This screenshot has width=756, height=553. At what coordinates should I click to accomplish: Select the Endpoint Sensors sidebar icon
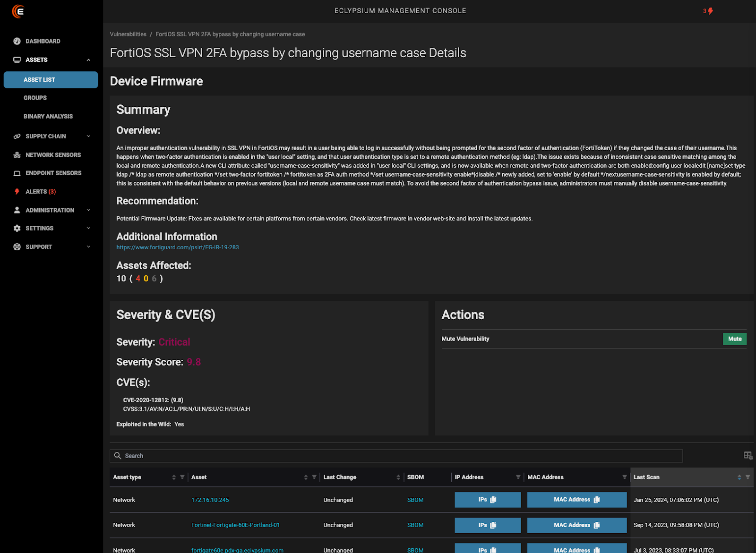pyautogui.click(x=17, y=173)
